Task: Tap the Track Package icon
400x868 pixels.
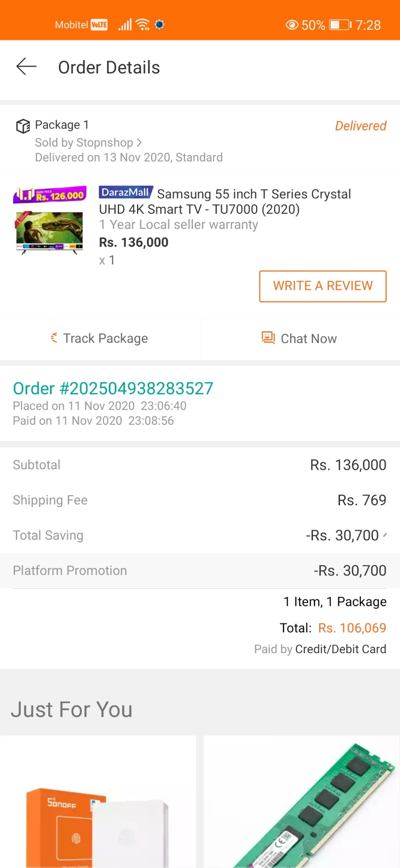Action: (54, 338)
